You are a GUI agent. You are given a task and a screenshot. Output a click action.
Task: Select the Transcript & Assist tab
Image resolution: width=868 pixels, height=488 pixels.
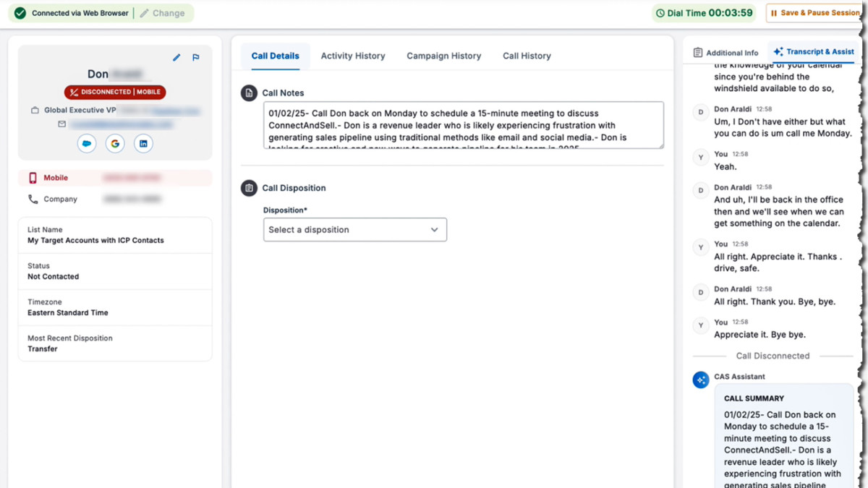coord(814,52)
